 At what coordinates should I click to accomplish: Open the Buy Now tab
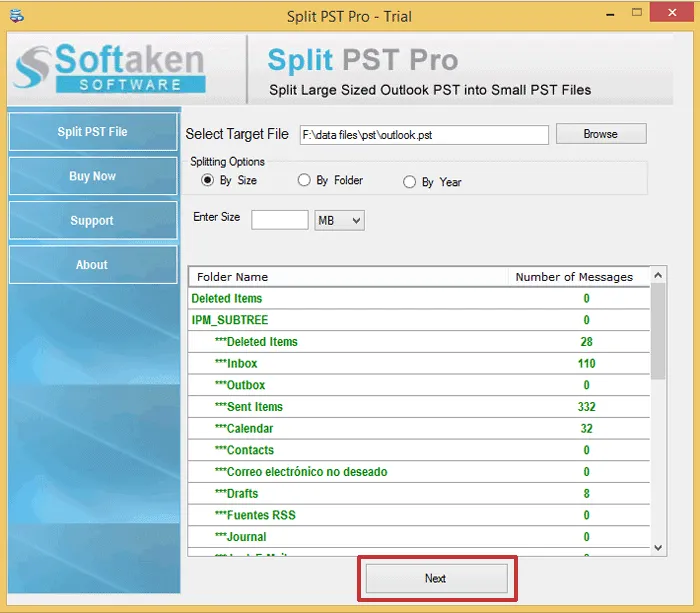pos(93,176)
